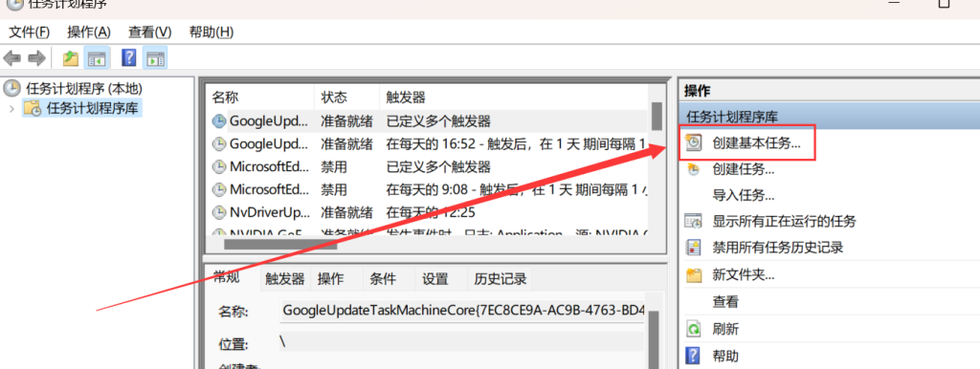Click the Forward arrow toolbar icon
The width and height of the screenshot is (980, 369).
[37, 58]
